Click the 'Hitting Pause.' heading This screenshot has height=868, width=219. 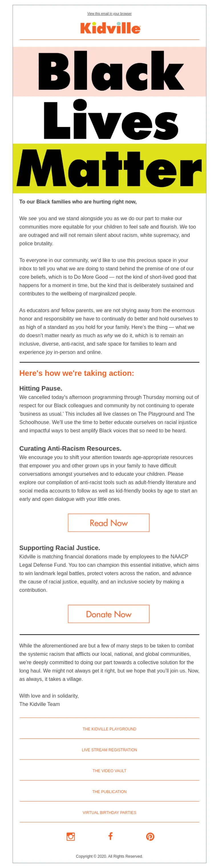[x=41, y=388]
